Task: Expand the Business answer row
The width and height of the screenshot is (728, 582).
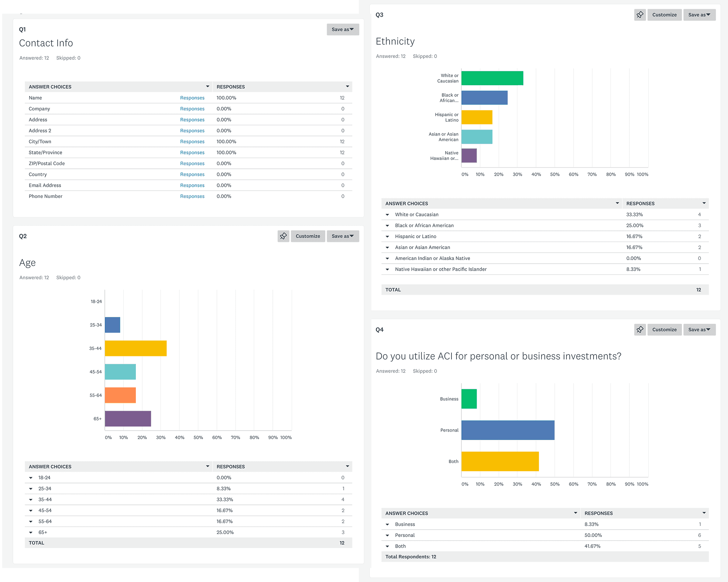Action: tap(387, 524)
